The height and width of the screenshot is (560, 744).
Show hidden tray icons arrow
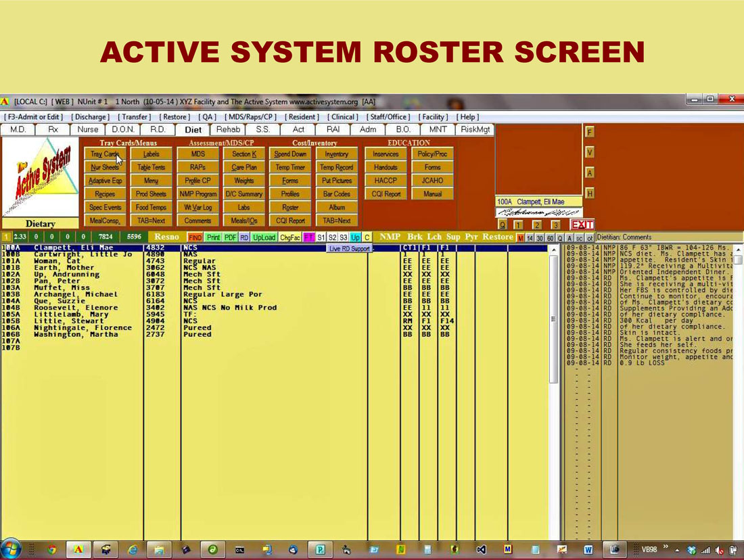point(677,551)
